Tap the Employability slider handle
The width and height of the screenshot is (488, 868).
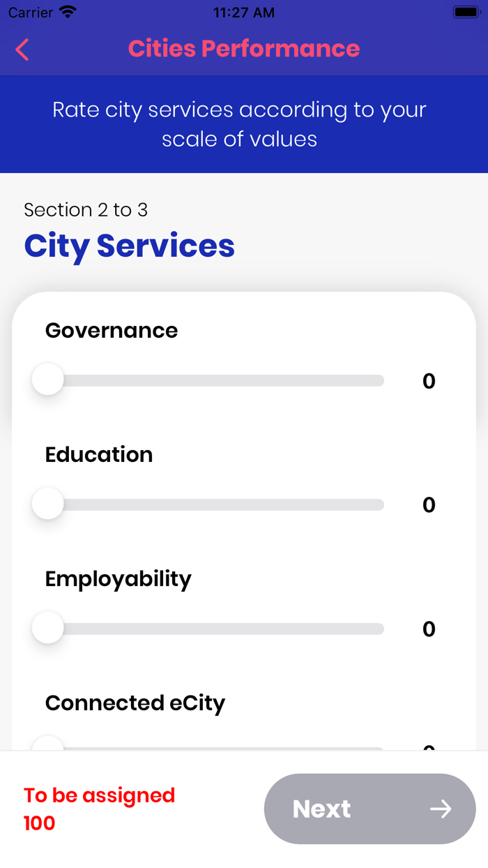click(x=47, y=627)
